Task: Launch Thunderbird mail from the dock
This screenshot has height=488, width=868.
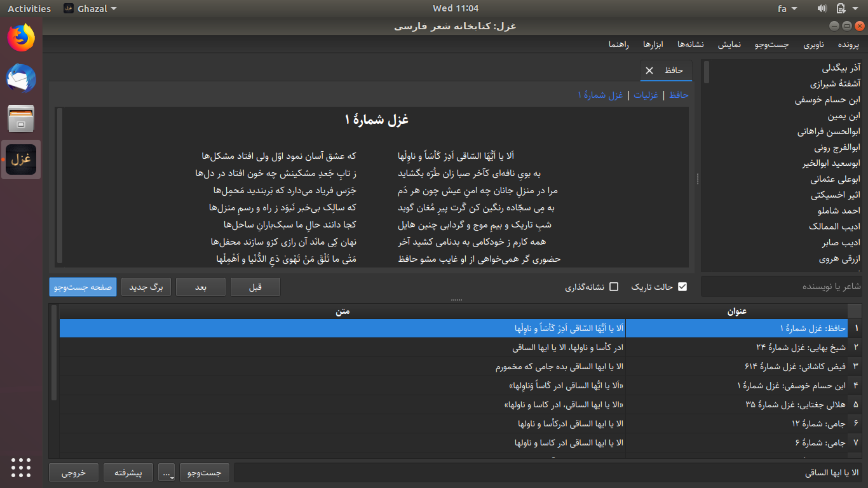Action: coord(21,78)
